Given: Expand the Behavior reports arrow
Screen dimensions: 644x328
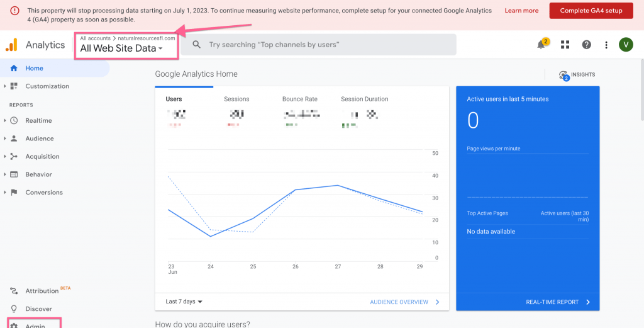Looking at the screenshot, I should coord(4,174).
